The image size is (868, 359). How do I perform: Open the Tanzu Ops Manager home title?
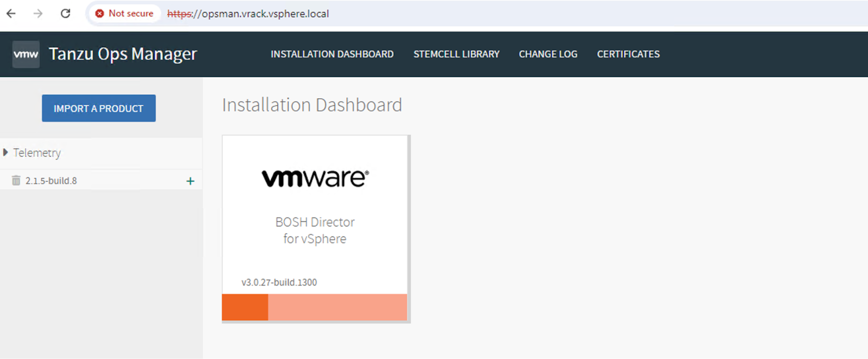tap(123, 54)
